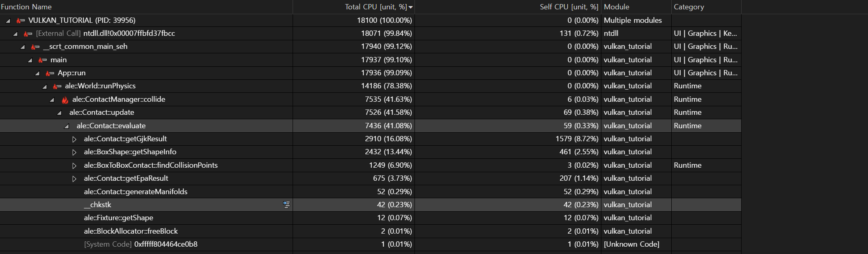
Task: Select the ale::Fixture::getShape row
Action: point(371,218)
